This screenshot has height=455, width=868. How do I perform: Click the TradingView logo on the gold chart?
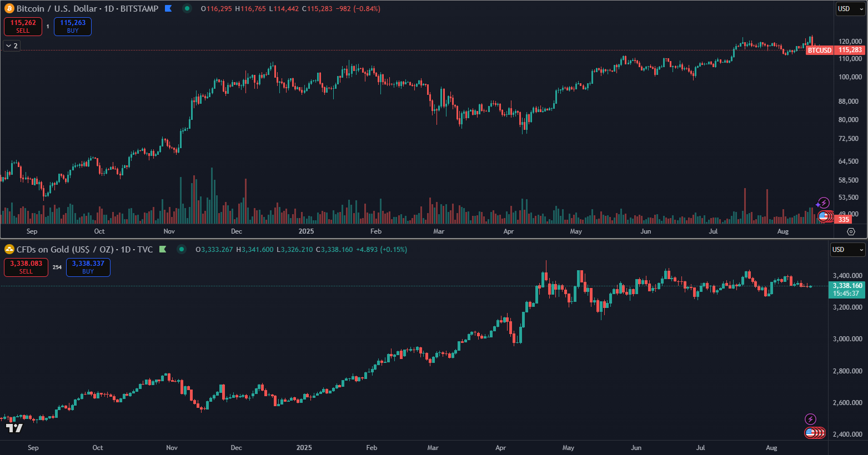pos(14,428)
